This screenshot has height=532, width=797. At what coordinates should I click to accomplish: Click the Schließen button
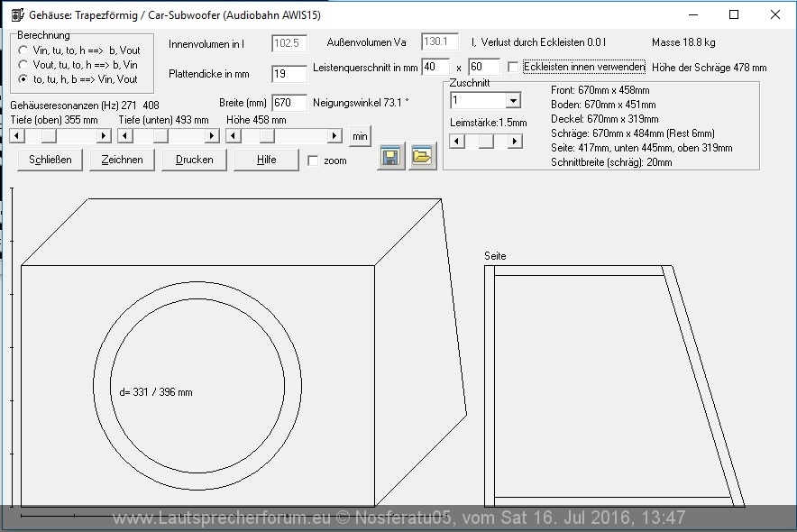tap(50, 160)
